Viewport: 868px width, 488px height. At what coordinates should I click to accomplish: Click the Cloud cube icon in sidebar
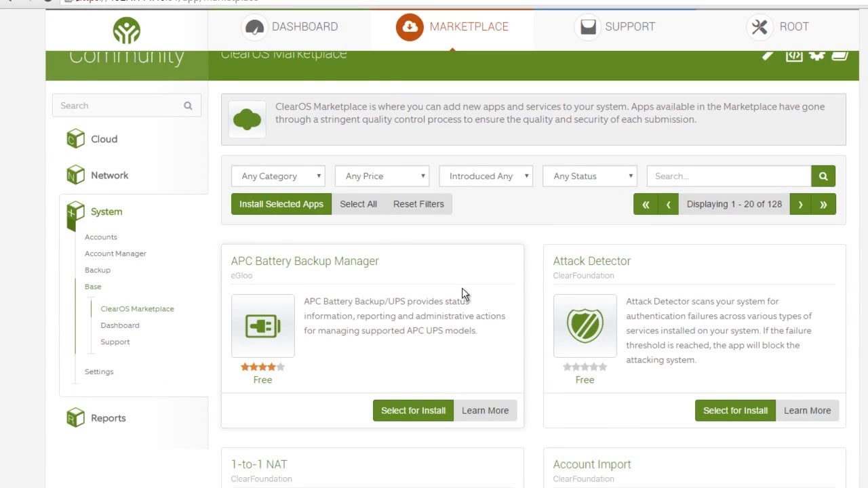[75, 138]
